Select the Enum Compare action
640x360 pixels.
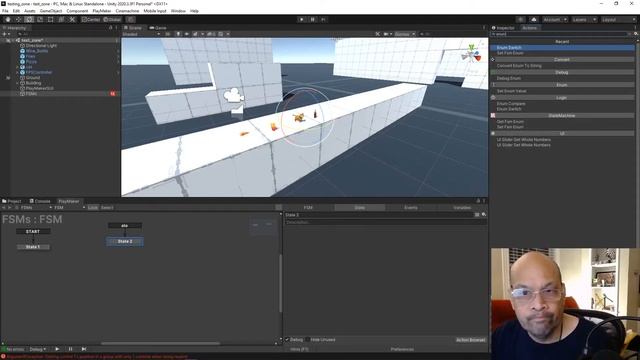tap(511, 103)
